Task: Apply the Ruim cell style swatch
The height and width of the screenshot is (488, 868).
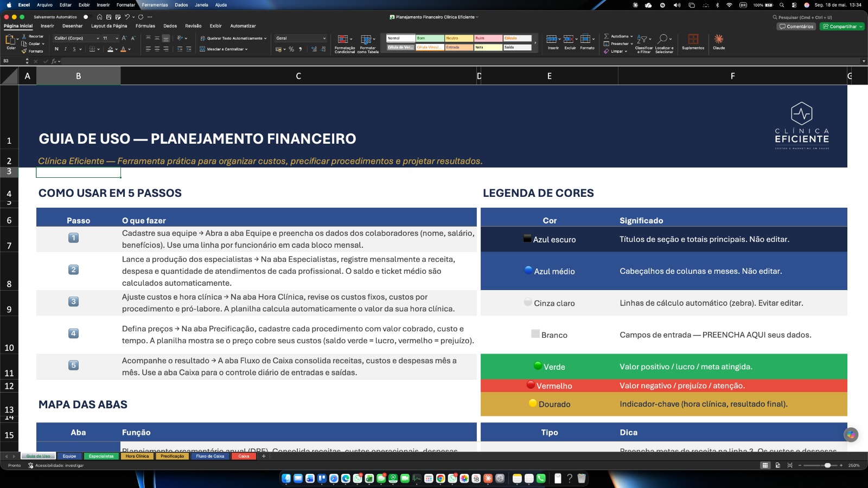Action: (488, 38)
